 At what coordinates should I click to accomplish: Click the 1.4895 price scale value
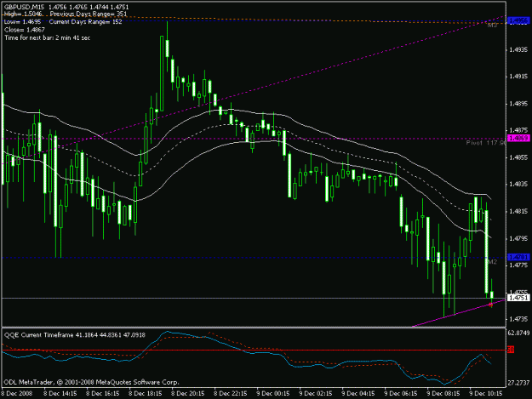(x=518, y=104)
